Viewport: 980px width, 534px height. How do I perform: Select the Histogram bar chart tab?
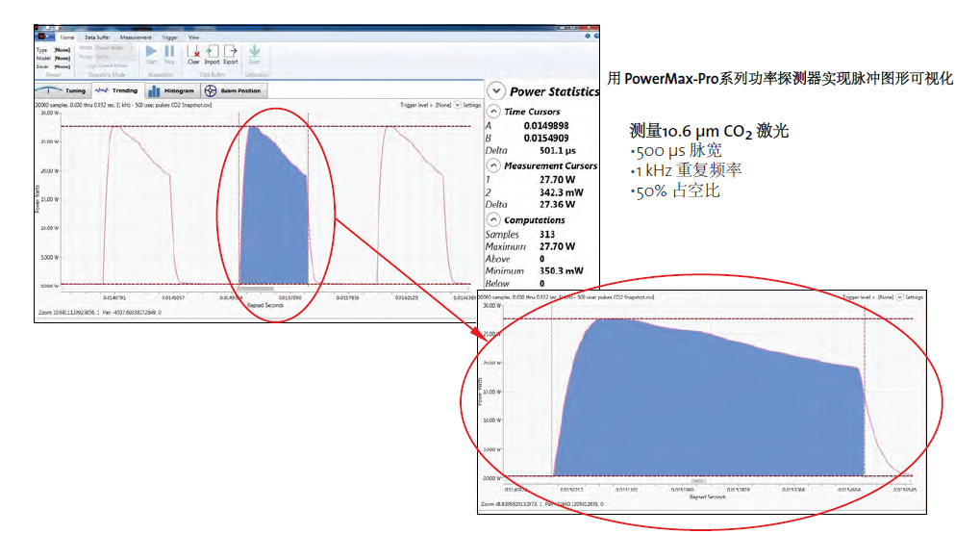(171, 90)
